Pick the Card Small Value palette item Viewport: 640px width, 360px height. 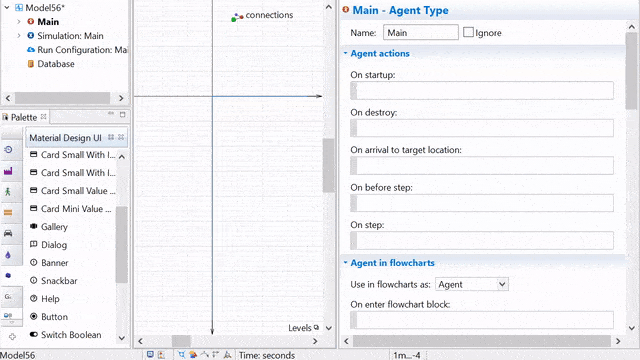tap(73, 191)
